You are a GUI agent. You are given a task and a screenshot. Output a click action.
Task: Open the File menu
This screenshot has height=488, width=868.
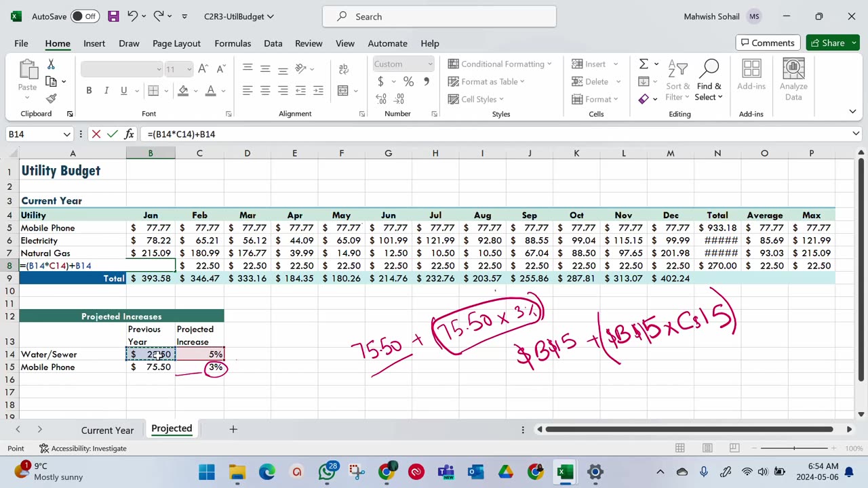(21, 43)
